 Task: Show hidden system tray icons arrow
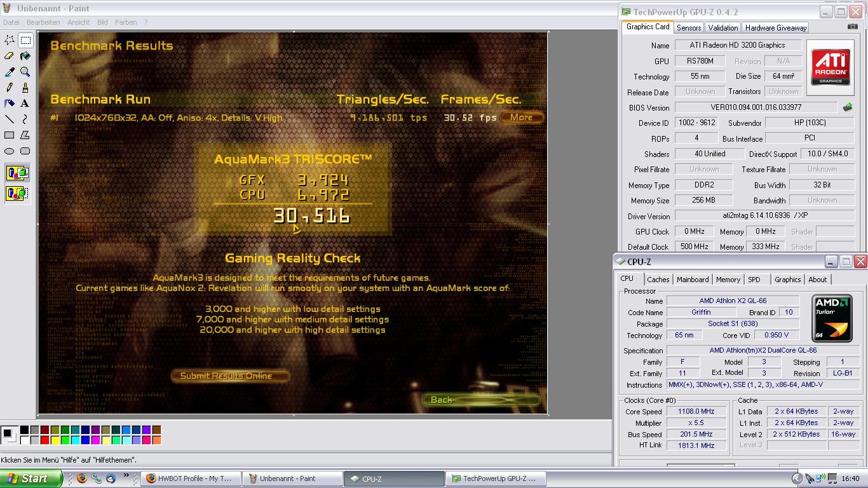pyautogui.click(x=797, y=478)
